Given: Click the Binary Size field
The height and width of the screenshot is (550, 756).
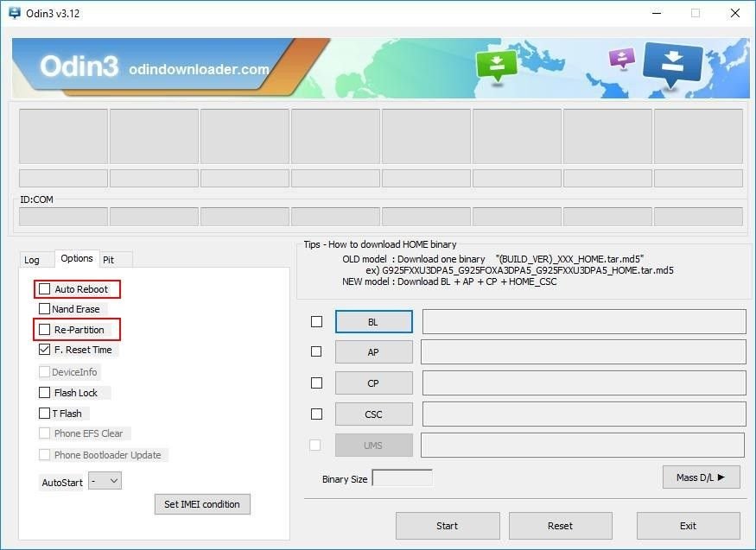Looking at the screenshot, I should point(402,478).
